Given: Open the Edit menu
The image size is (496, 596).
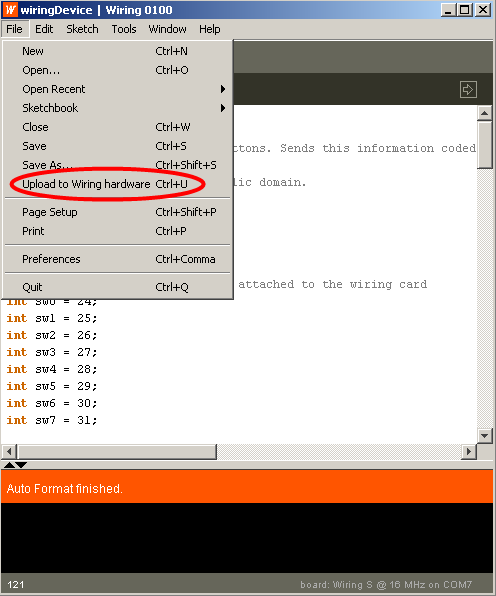Looking at the screenshot, I should pos(44,29).
